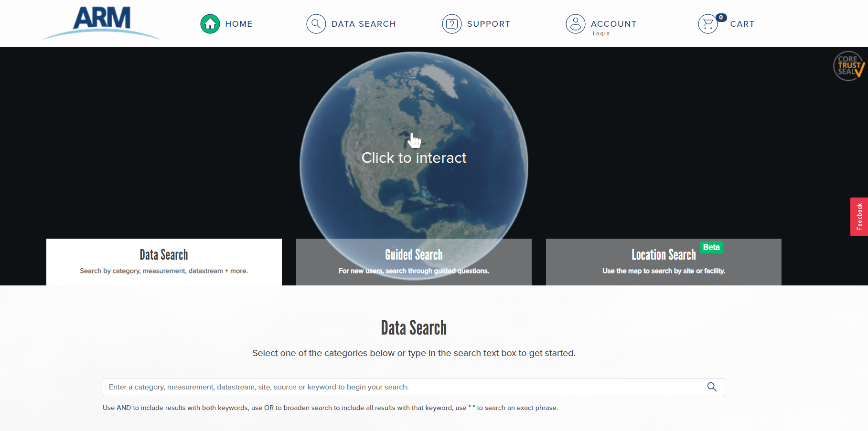Select the Guided Search tab card

pyautogui.click(x=414, y=262)
